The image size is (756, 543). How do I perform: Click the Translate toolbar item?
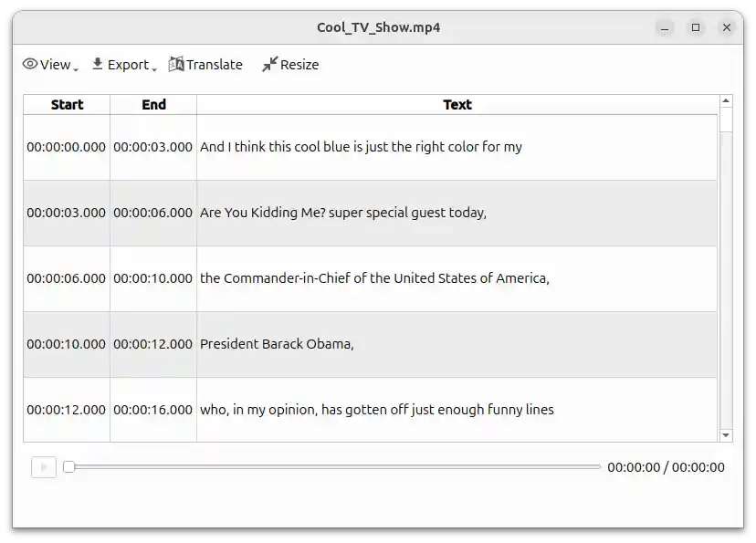(205, 64)
